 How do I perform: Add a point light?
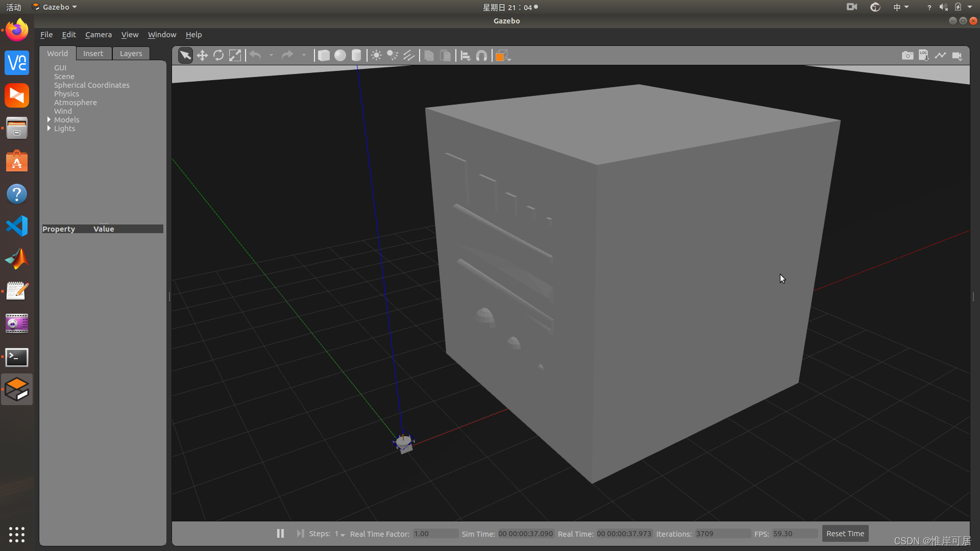(376, 56)
